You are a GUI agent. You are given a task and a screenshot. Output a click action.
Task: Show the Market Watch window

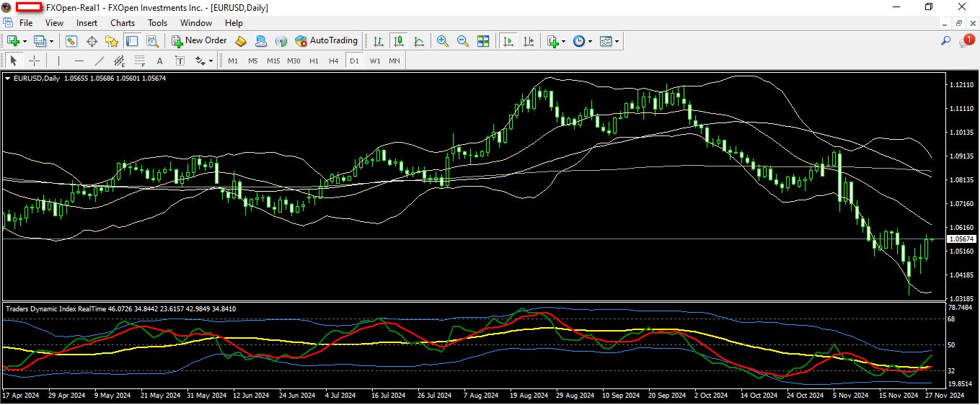point(71,41)
